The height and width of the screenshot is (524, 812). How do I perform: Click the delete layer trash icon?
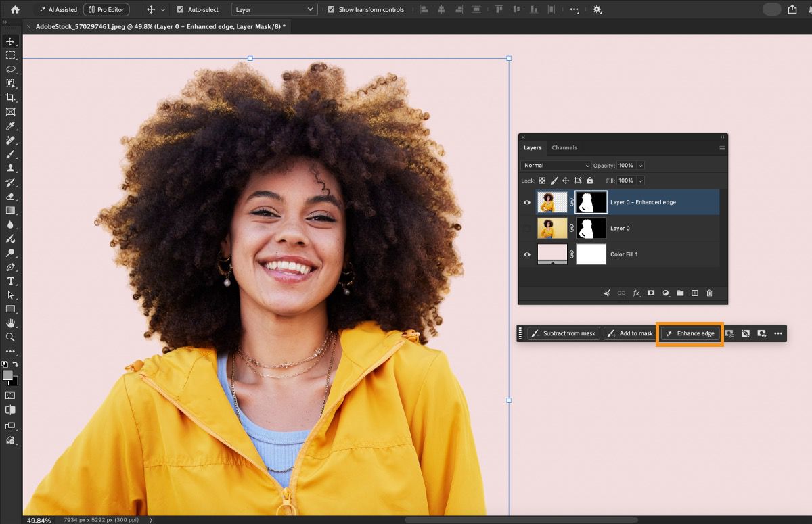click(x=709, y=293)
